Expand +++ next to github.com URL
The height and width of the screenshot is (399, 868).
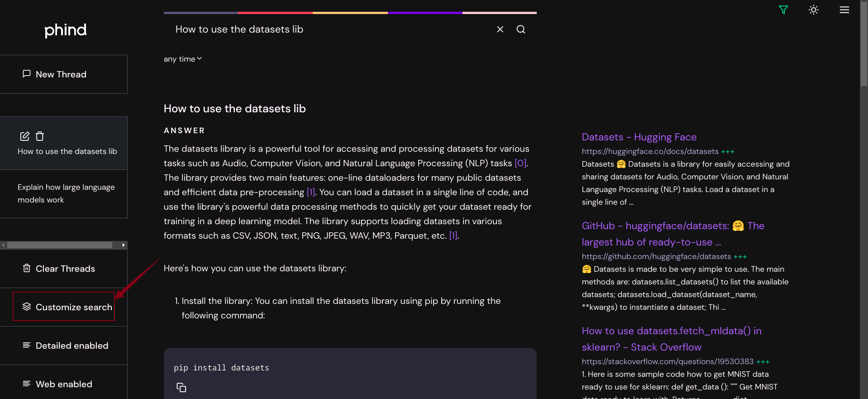click(x=740, y=257)
